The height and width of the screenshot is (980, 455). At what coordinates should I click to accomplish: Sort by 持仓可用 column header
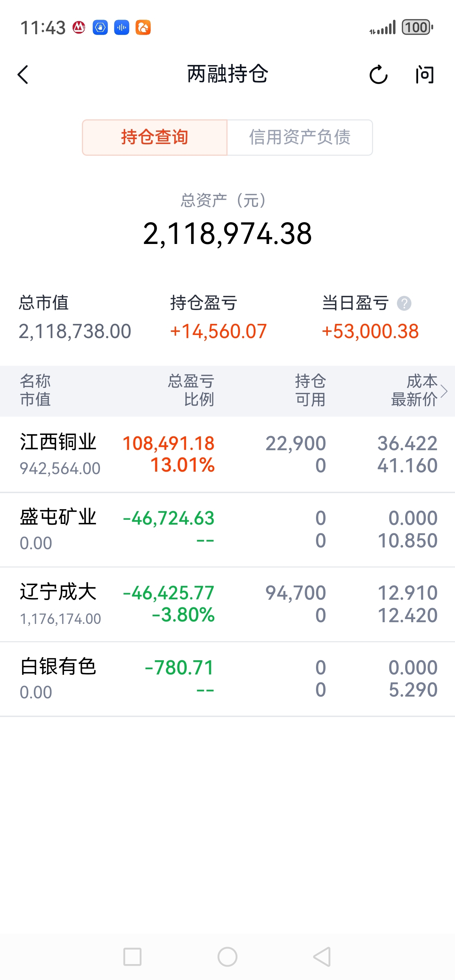(310, 390)
